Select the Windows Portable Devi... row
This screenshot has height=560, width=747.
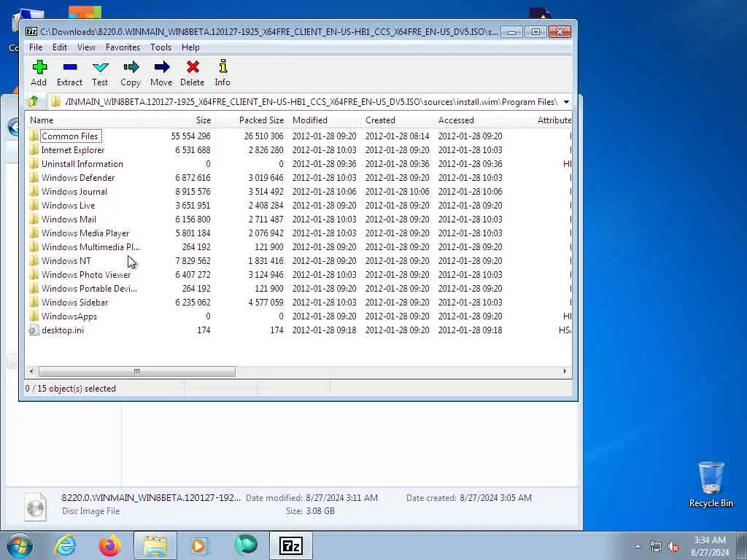(298, 289)
